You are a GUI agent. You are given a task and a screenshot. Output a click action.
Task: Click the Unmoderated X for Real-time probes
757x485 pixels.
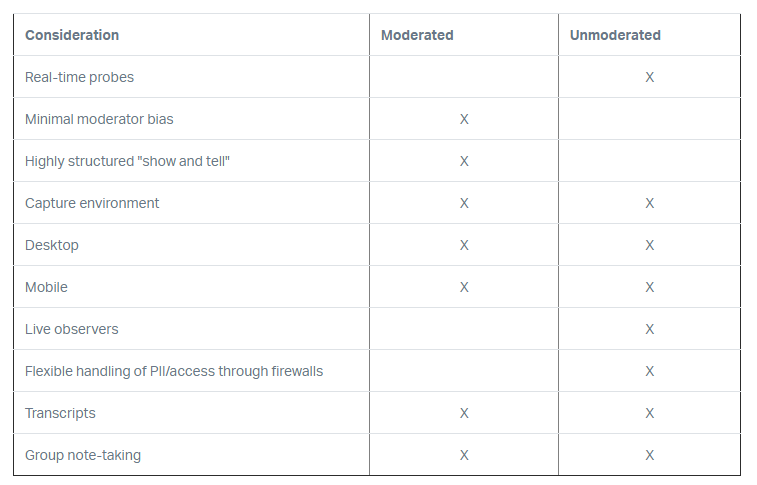click(650, 77)
